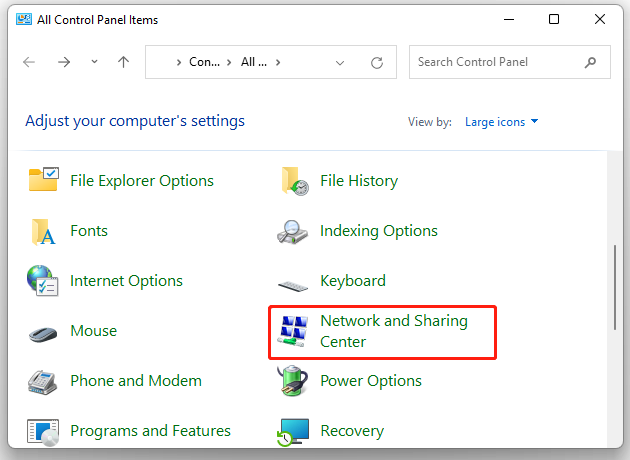
Task: Open Network and Sharing Center link
Action: (x=394, y=331)
